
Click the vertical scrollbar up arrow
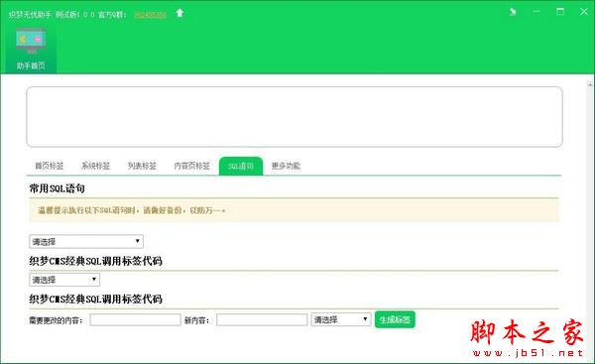[x=590, y=84]
